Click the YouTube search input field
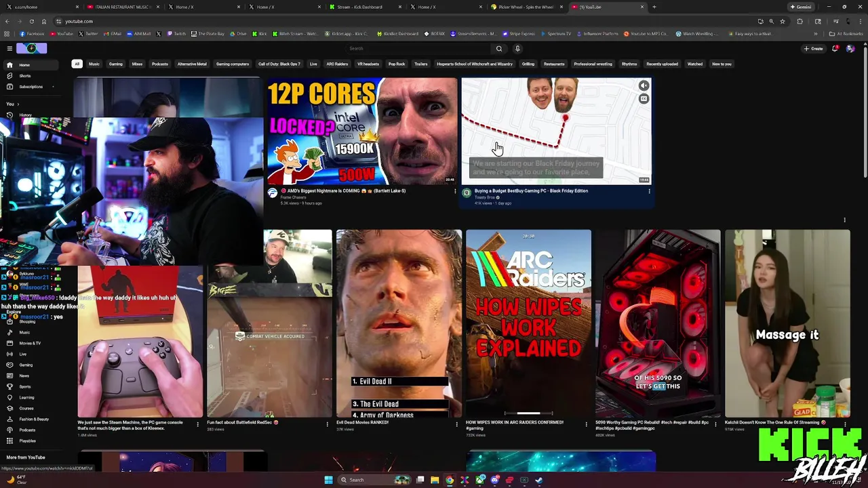868x488 pixels. (x=417, y=49)
